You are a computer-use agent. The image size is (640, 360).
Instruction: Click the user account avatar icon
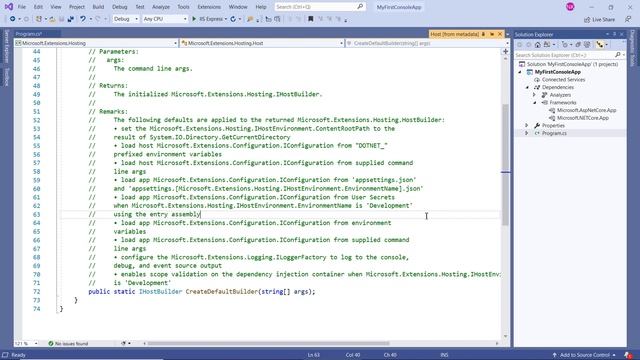570,7
